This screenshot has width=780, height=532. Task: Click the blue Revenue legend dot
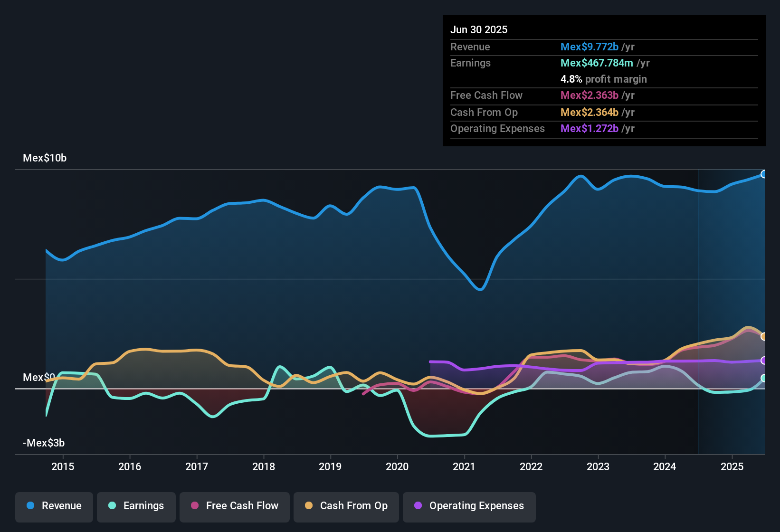(30, 506)
